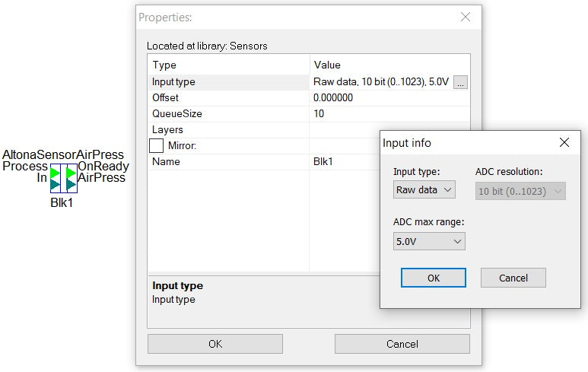The width and height of the screenshot is (588, 372).
Task: Close the Input info dialog
Action: coord(564,142)
